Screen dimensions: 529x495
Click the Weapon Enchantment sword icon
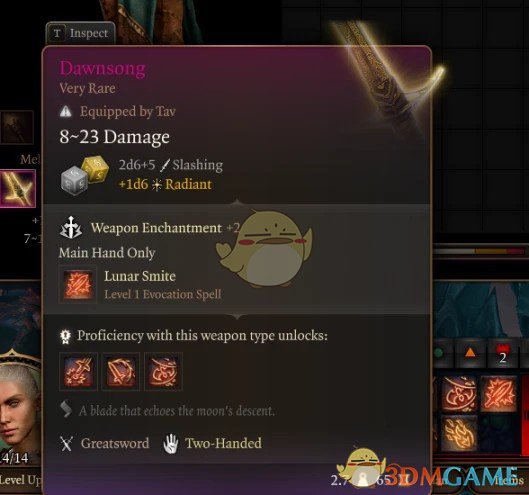pos(71,227)
